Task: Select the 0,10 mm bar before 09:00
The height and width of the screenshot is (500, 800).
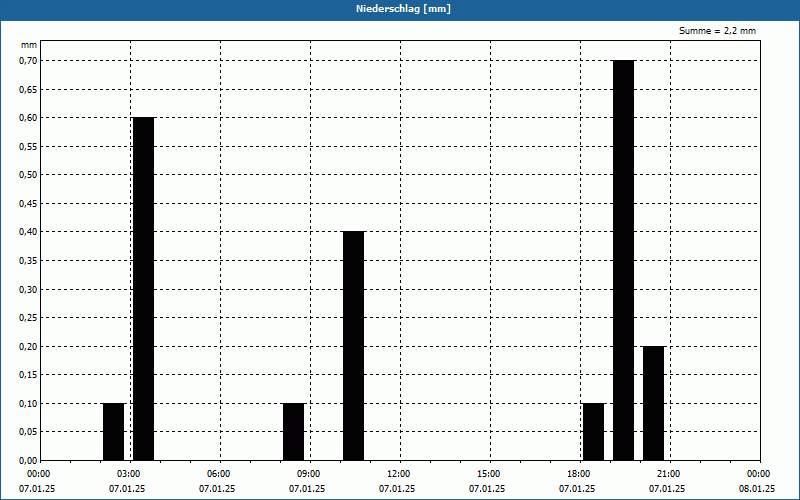Action: click(x=293, y=431)
